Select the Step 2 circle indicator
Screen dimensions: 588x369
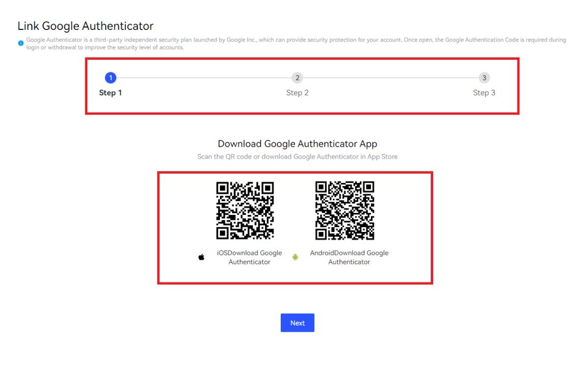(297, 78)
